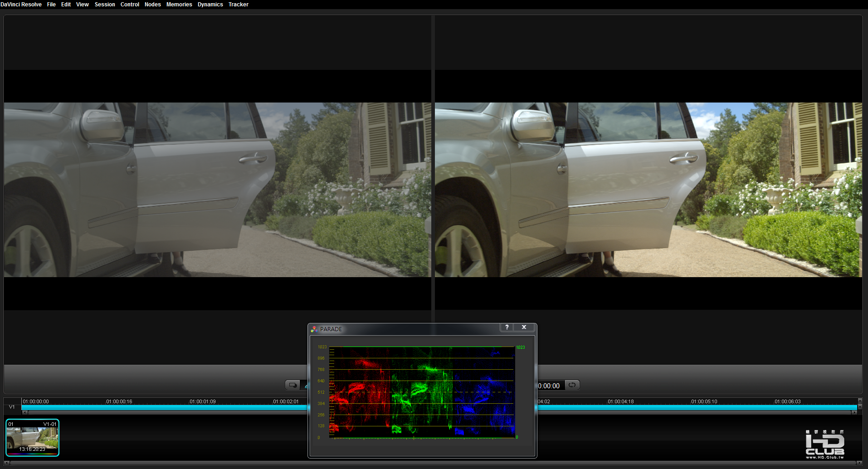Open the DaVinci Resolve menu

[21, 5]
